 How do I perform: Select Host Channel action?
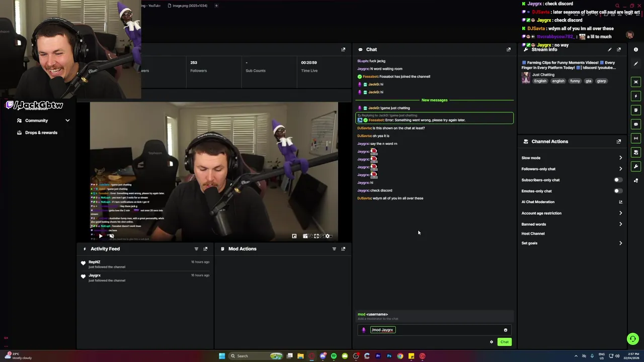pos(533,234)
